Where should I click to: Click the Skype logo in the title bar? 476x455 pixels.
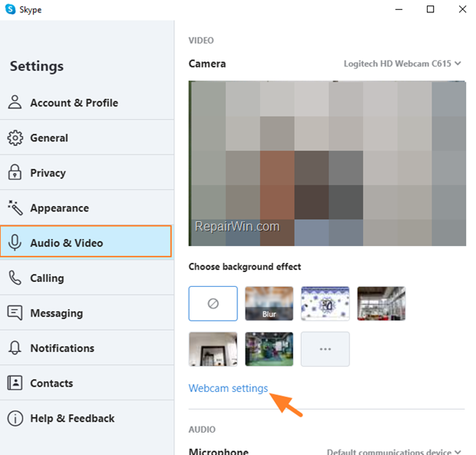10,9
